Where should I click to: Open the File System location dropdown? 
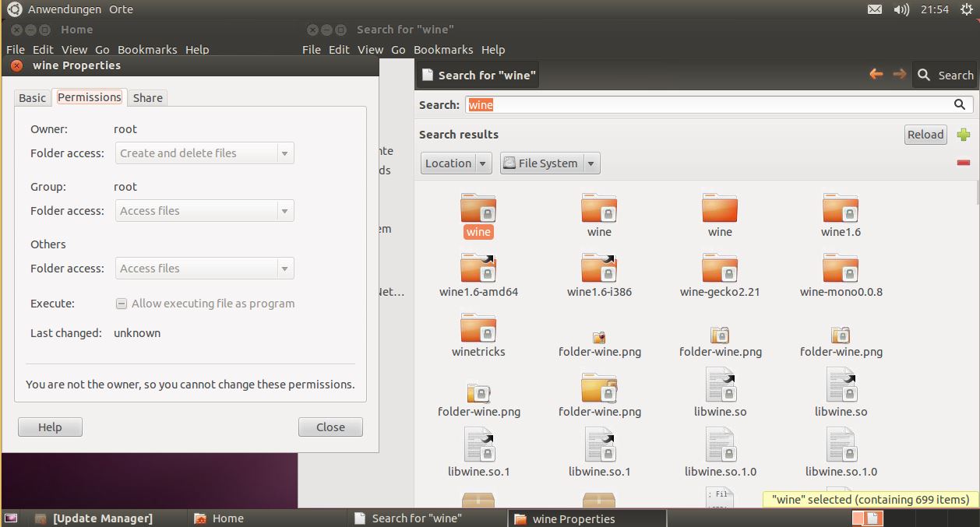point(550,163)
